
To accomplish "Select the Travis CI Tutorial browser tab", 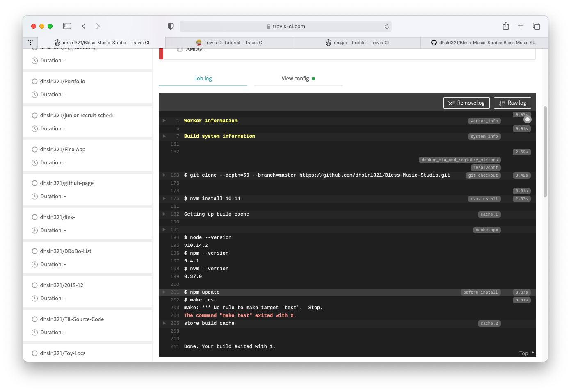I will coord(230,43).
